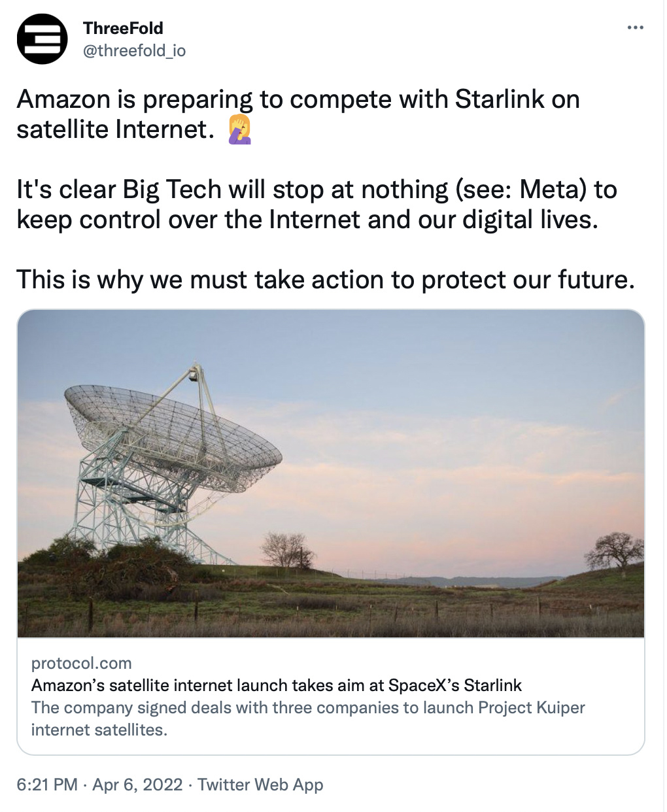Image resolution: width=667 pixels, height=812 pixels.
Task: Click the sentence "Amazon is preparing to compete"
Action: tap(298, 114)
